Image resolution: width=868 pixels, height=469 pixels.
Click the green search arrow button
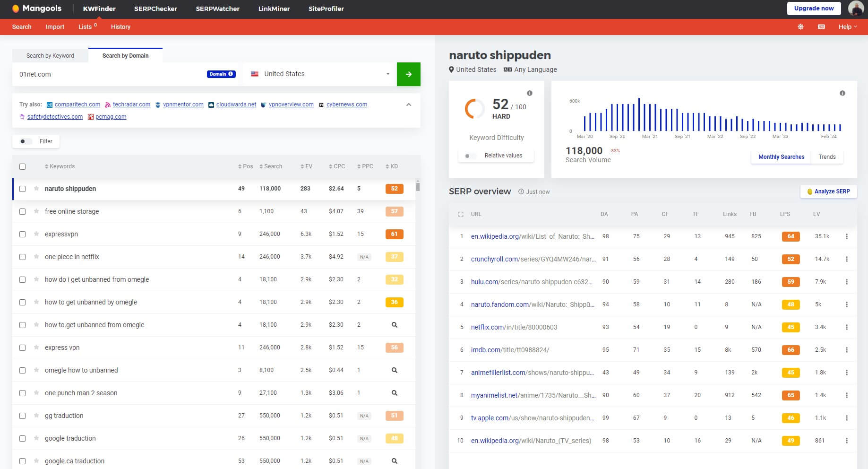(409, 74)
